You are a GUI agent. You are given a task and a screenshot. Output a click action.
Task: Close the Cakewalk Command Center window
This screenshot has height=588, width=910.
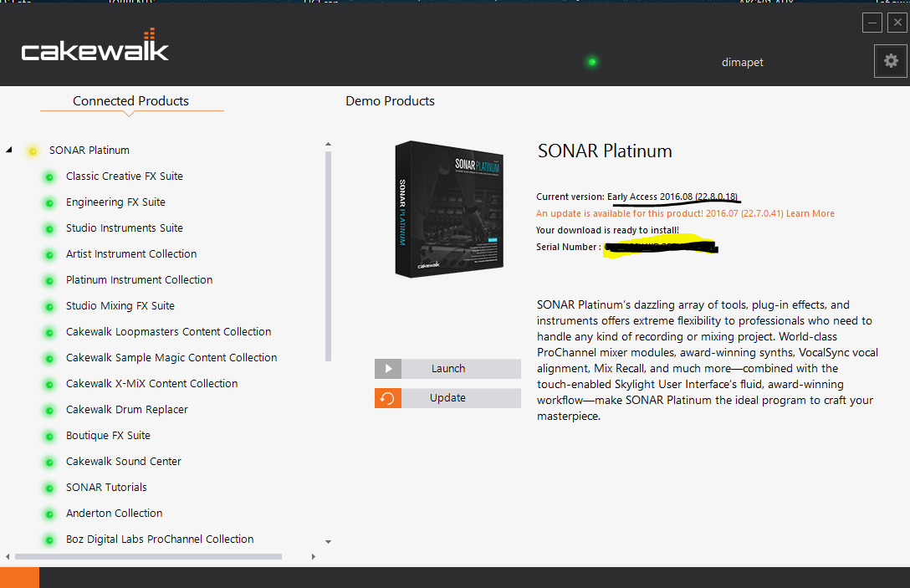[x=897, y=23]
